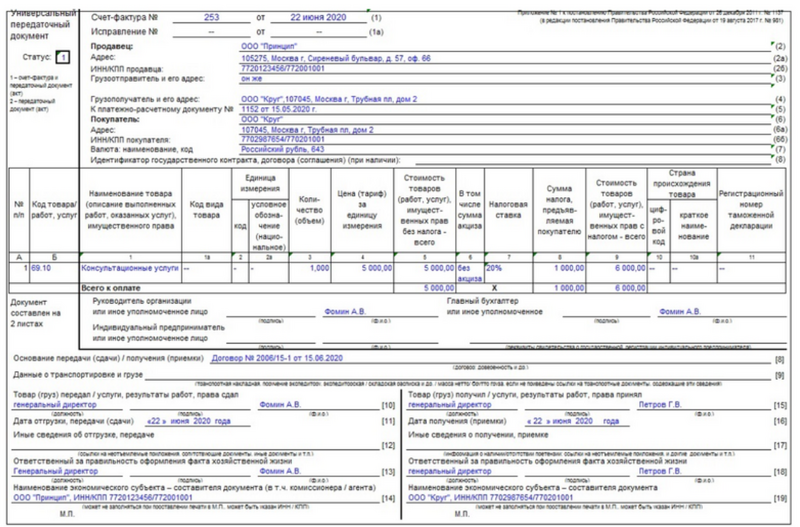Select the Код вида товара column header
The width and height of the screenshot is (800, 527).
206,210
